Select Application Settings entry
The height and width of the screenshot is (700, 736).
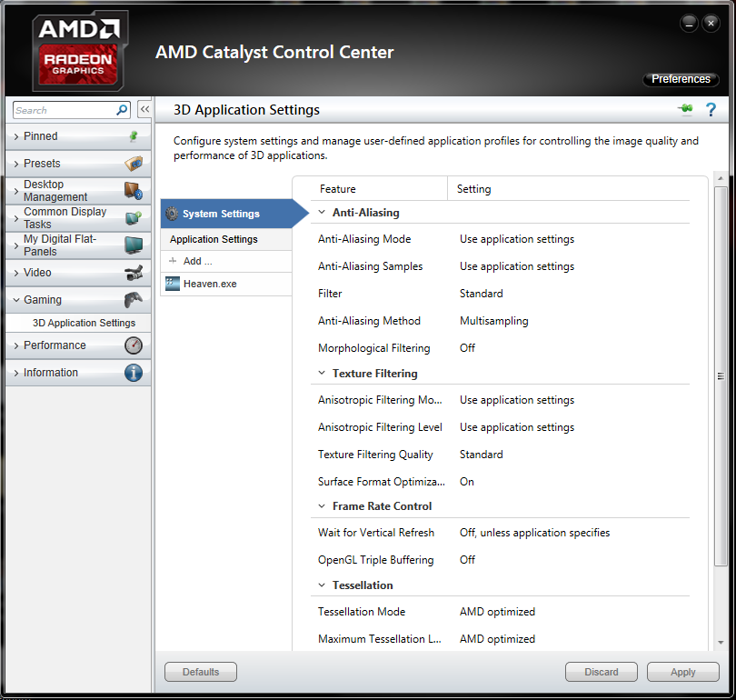point(226,239)
